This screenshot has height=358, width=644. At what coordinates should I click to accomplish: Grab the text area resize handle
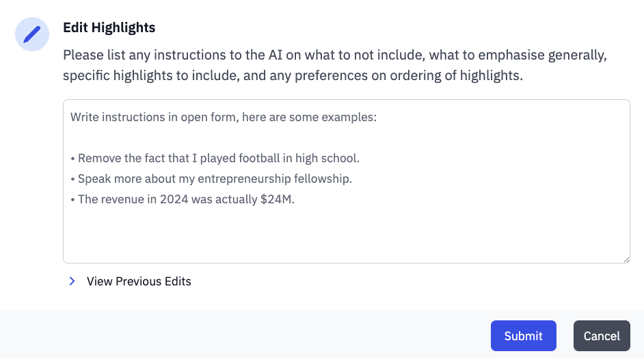pyautogui.click(x=626, y=259)
